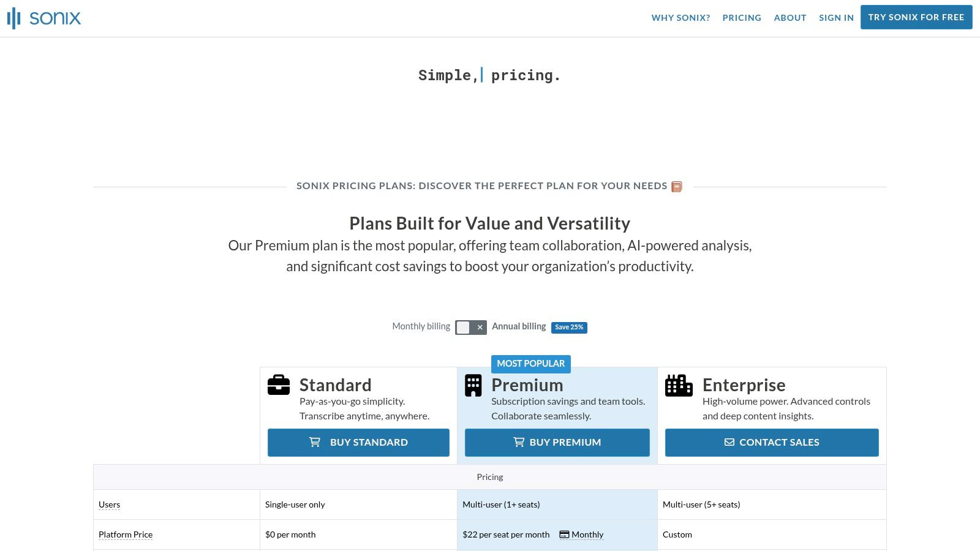The height and width of the screenshot is (551, 980).
Task: Click the cart icon on Buy Standard
Action: (x=315, y=442)
